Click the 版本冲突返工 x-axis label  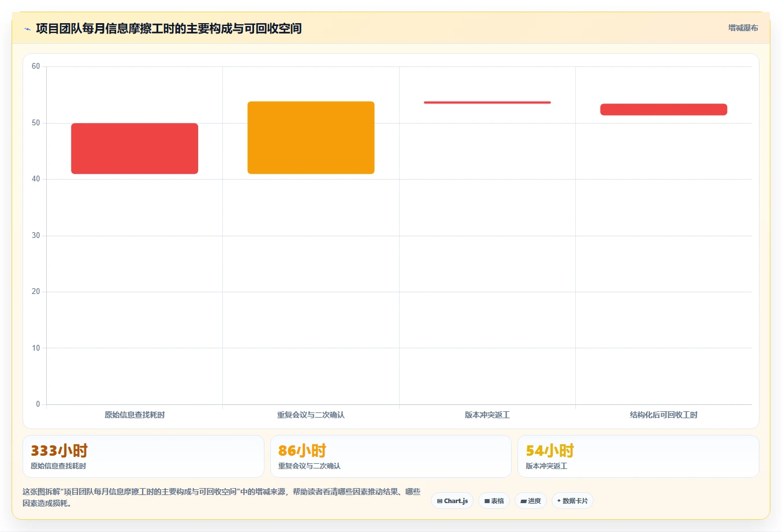(487, 415)
